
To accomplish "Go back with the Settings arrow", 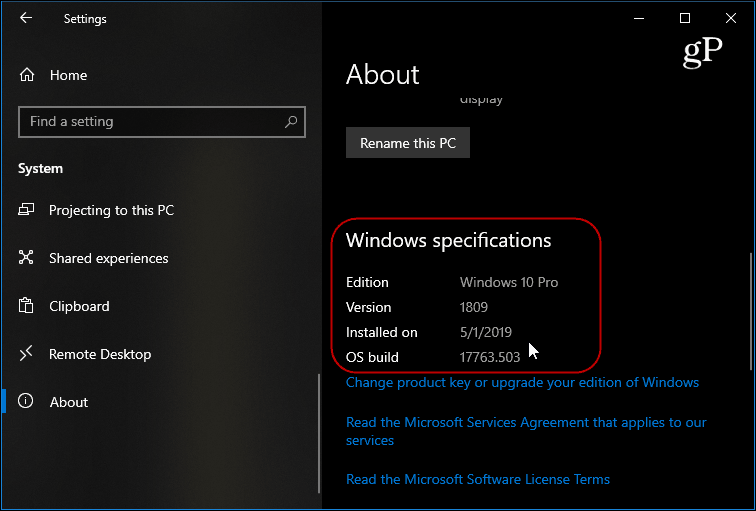I will (x=26, y=18).
